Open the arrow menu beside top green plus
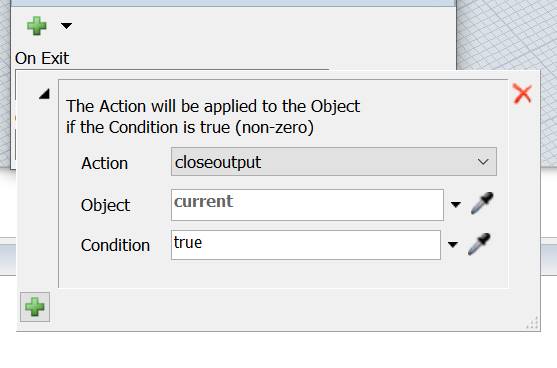 pos(66,26)
